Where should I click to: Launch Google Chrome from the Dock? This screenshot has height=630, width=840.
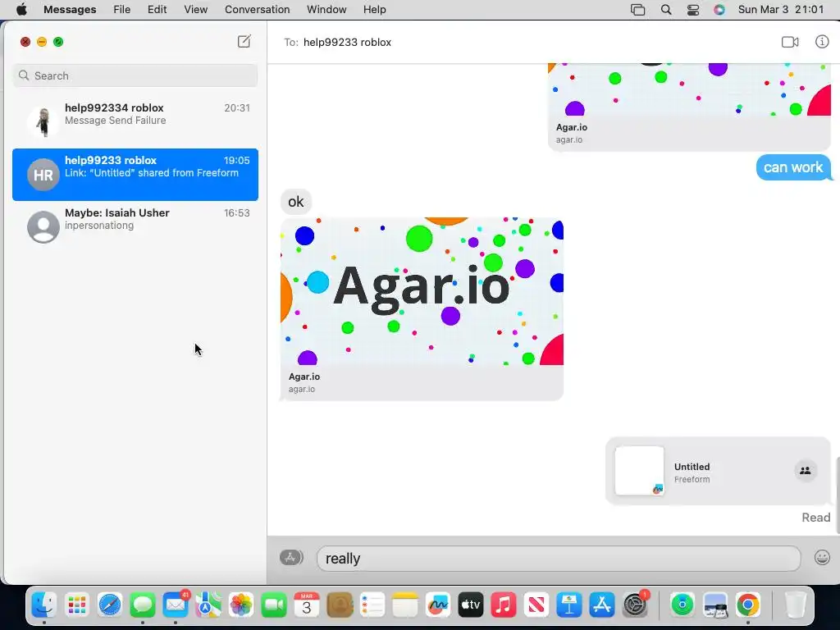tap(748, 605)
